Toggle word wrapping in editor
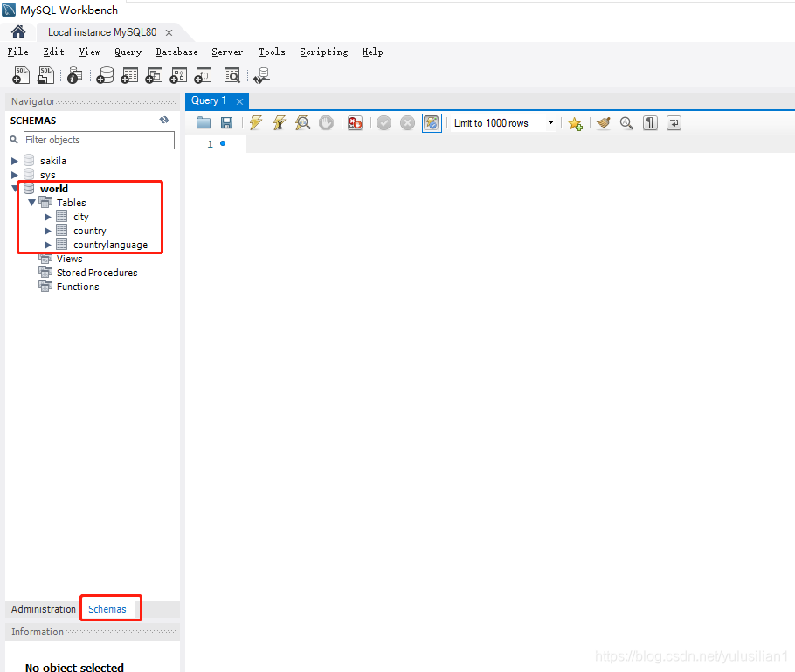The image size is (795, 672). point(674,122)
